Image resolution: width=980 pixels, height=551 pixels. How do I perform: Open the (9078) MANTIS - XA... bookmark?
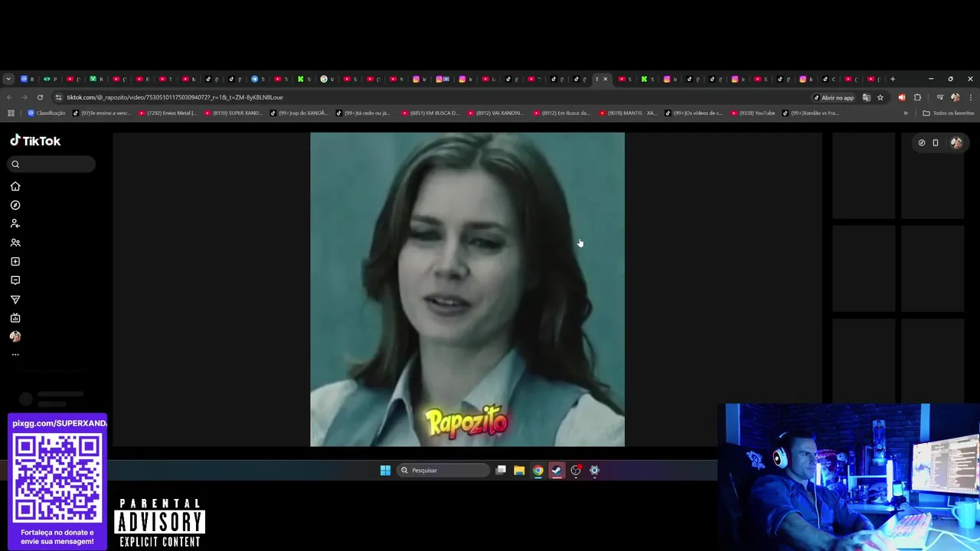pos(628,113)
